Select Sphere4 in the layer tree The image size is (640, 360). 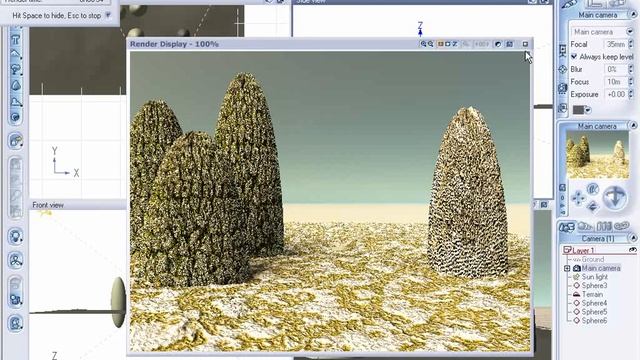(x=594, y=303)
